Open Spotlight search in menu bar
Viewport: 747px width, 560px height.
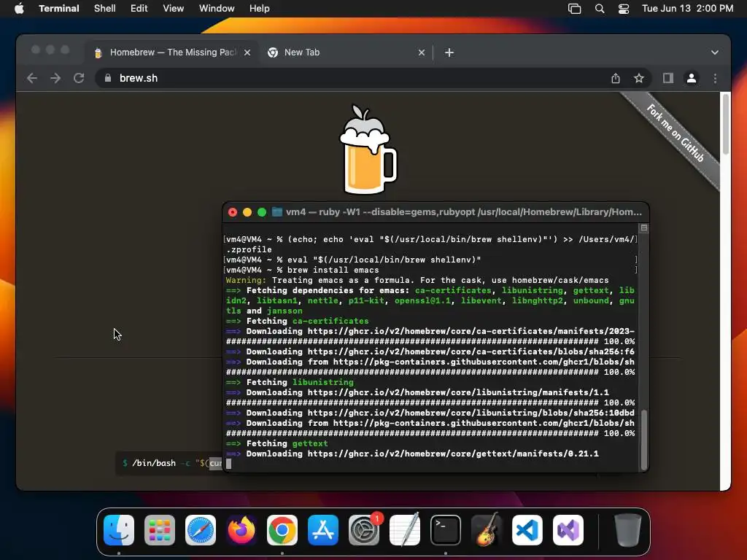(600, 9)
